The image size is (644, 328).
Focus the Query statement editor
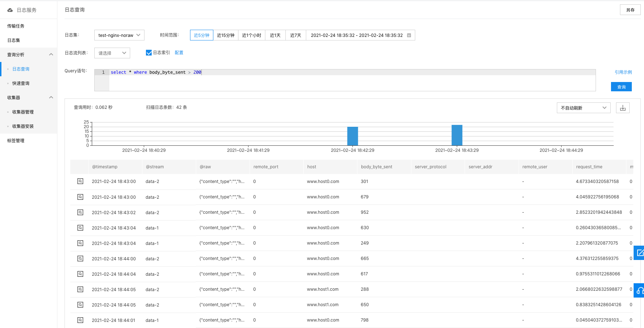[345, 80]
